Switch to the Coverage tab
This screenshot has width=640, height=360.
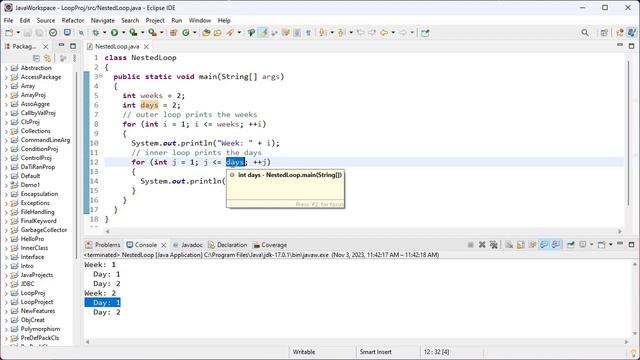(270, 245)
